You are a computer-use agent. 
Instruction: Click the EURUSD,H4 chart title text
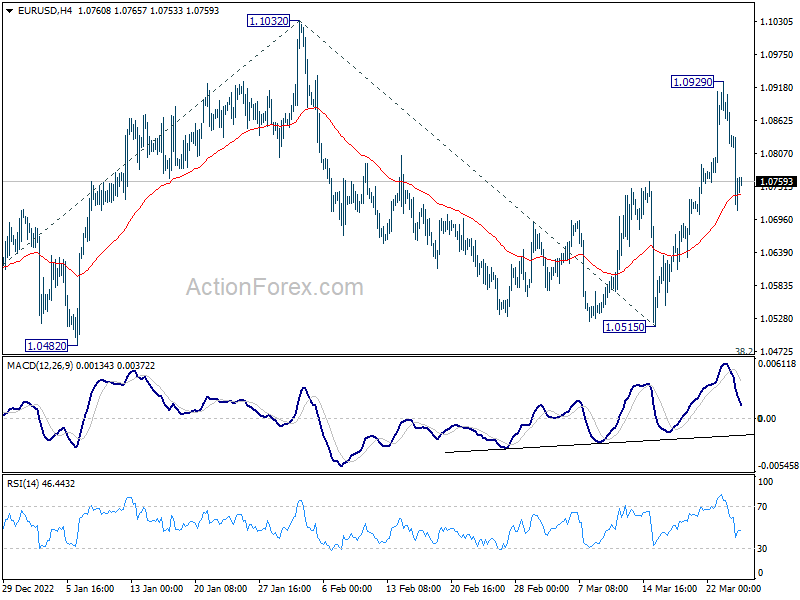pyautogui.click(x=45, y=11)
